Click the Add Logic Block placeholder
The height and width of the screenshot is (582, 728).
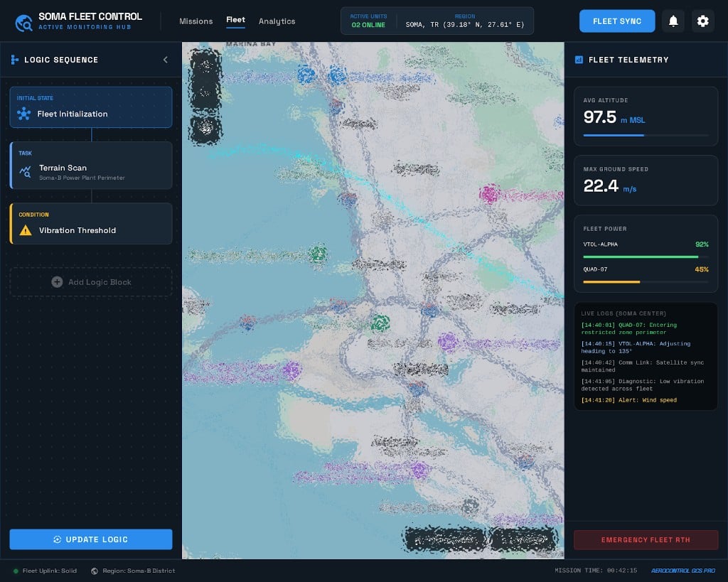91,282
